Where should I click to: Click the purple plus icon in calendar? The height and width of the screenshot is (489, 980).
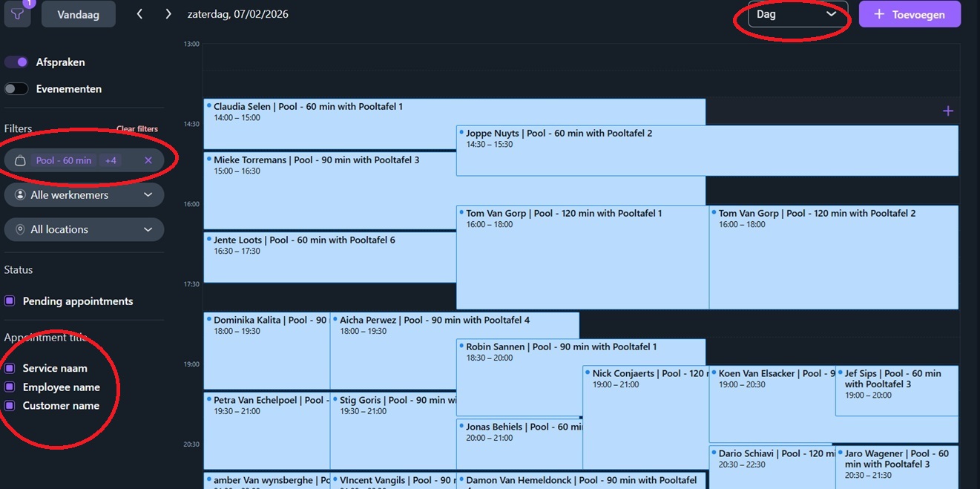[x=947, y=111]
